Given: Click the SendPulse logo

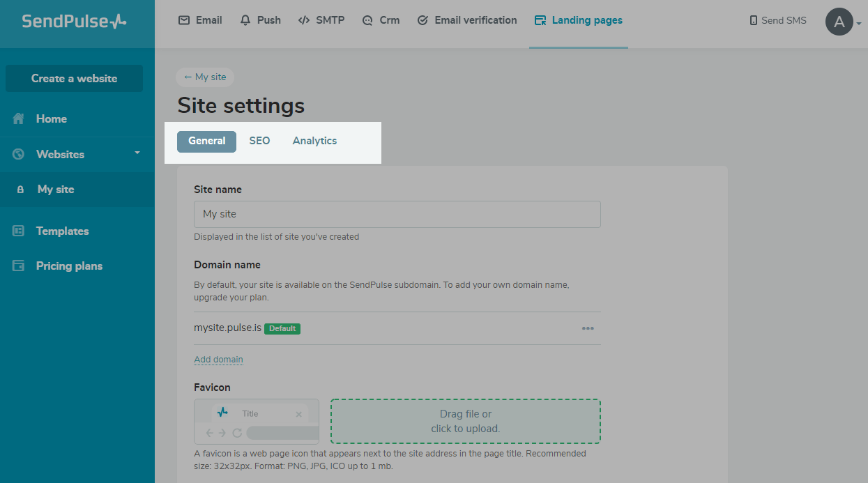Looking at the screenshot, I should (x=74, y=21).
